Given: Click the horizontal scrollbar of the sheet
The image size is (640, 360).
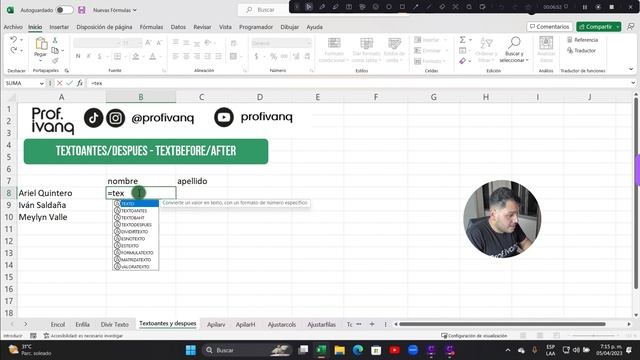Looking at the screenshot, I should point(502,324).
